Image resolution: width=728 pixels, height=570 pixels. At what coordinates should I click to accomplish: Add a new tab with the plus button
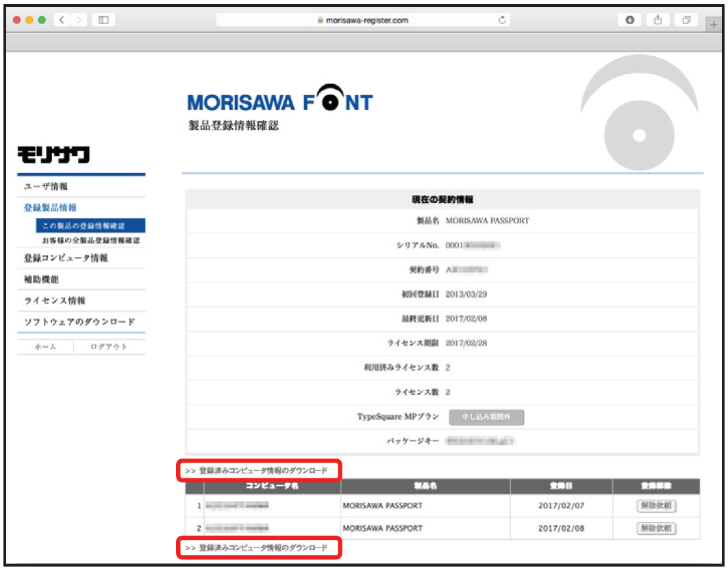point(713,25)
